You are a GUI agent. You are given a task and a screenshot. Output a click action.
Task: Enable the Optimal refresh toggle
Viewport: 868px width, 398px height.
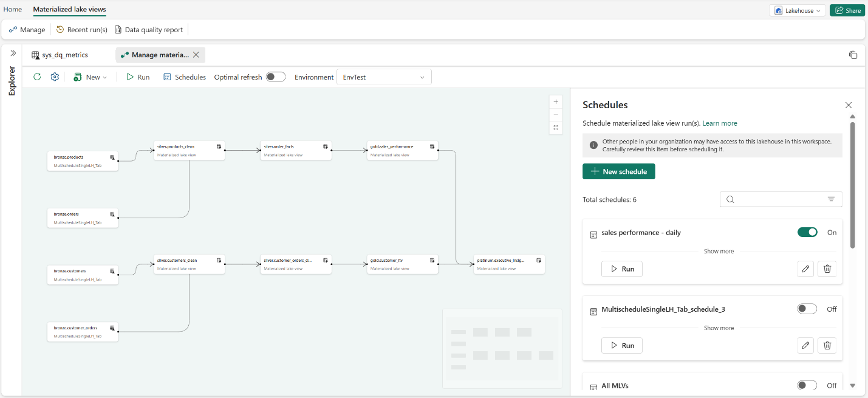click(275, 77)
